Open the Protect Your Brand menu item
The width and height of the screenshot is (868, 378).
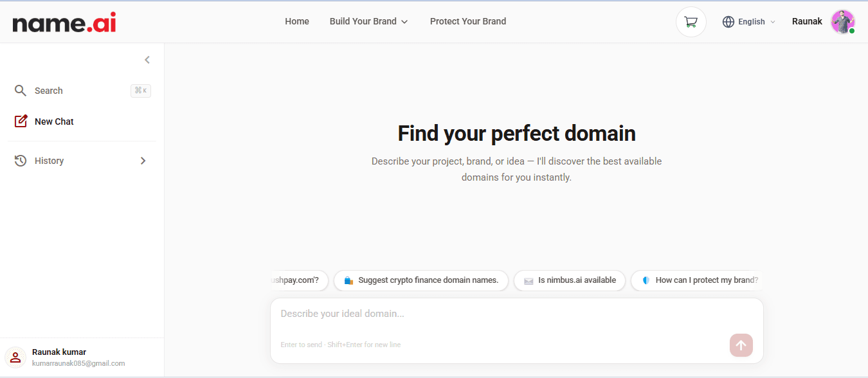(x=467, y=22)
